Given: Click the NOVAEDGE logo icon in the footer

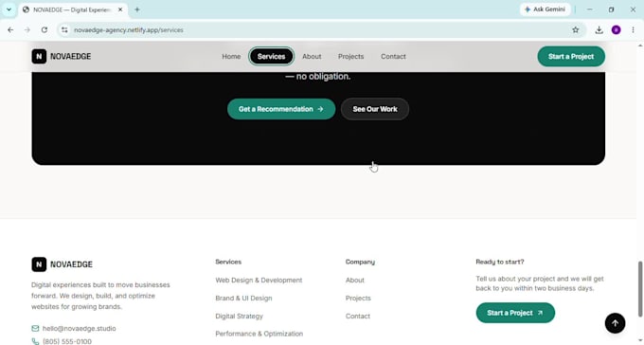Looking at the screenshot, I should click(x=39, y=264).
